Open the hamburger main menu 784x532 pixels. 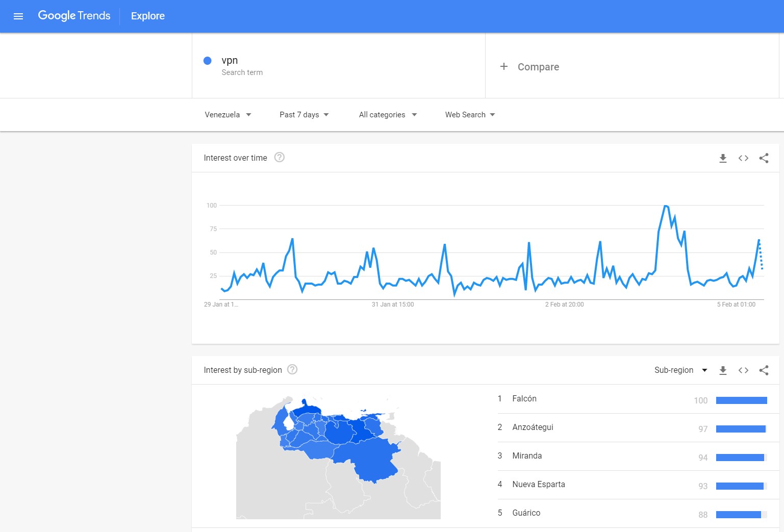pos(18,16)
